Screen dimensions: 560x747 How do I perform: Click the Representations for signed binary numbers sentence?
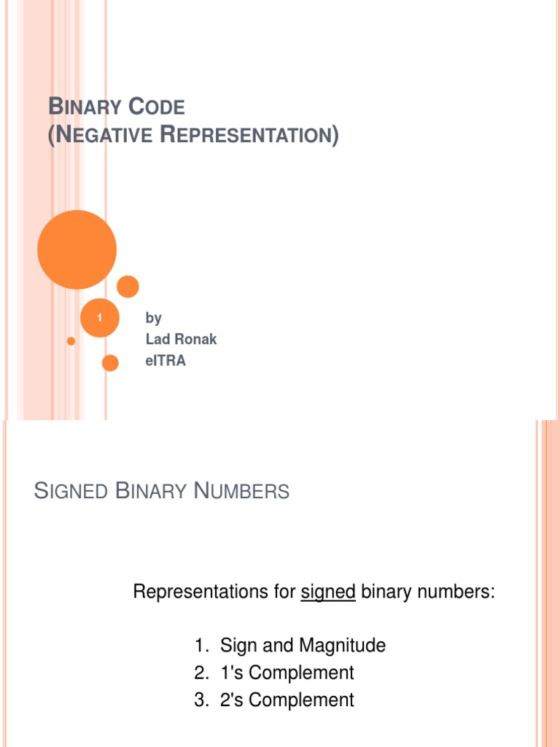pos(314,592)
